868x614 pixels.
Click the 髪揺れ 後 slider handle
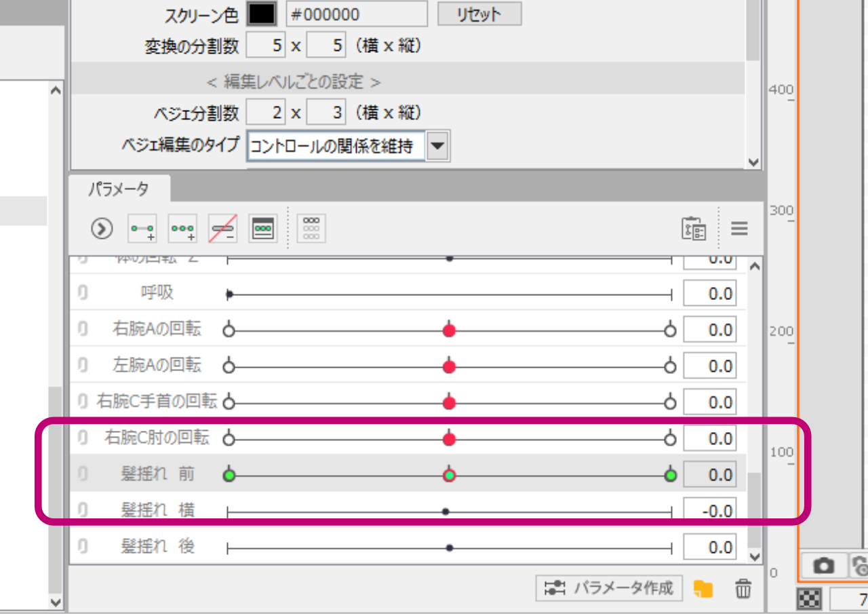coord(449,548)
